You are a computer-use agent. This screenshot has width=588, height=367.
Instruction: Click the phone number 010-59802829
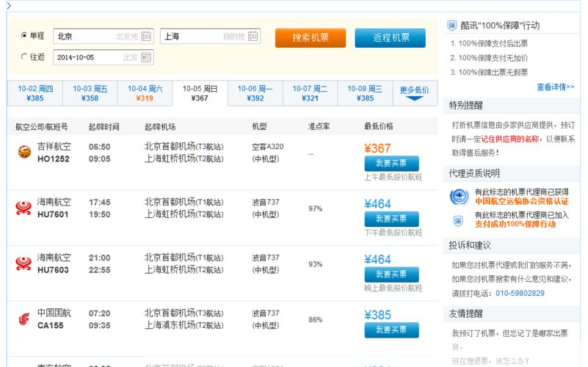pyautogui.click(x=520, y=293)
